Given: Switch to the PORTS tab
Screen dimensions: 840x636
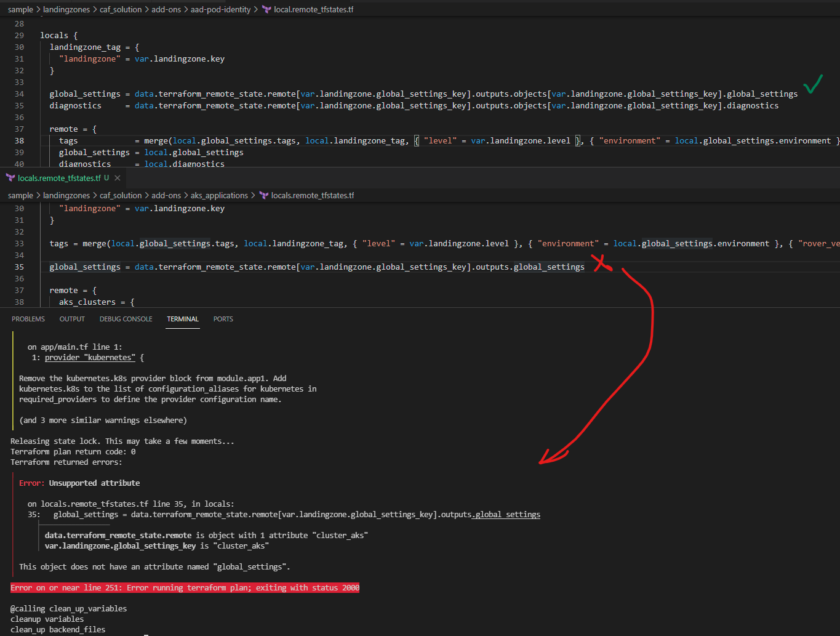Looking at the screenshot, I should click(223, 319).
